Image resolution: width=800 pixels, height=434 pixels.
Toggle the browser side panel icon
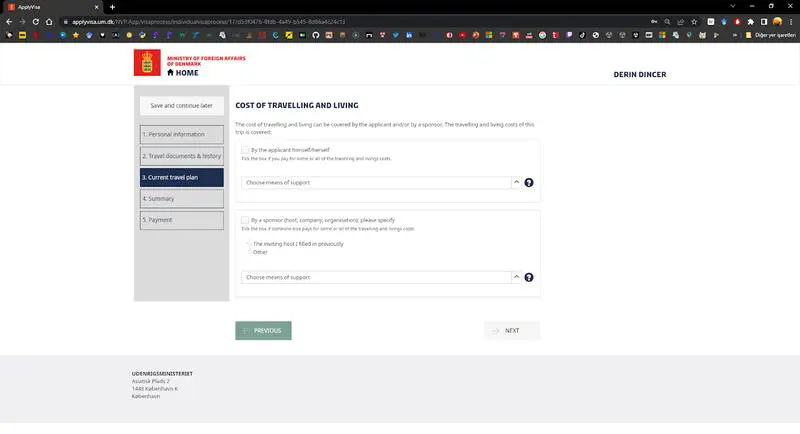(764, 22)
